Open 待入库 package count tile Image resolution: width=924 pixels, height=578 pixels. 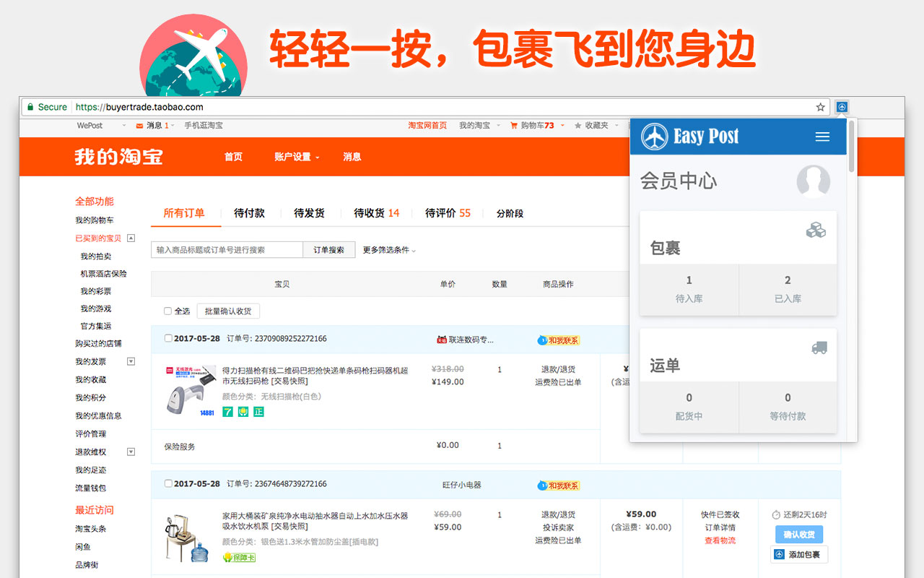point(689,289)
